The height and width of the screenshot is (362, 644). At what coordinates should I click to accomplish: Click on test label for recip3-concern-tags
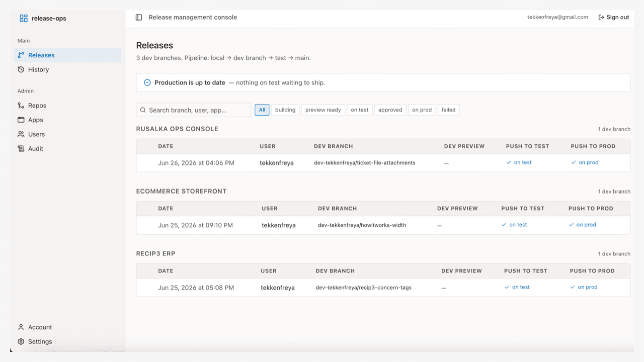[521, 287]
